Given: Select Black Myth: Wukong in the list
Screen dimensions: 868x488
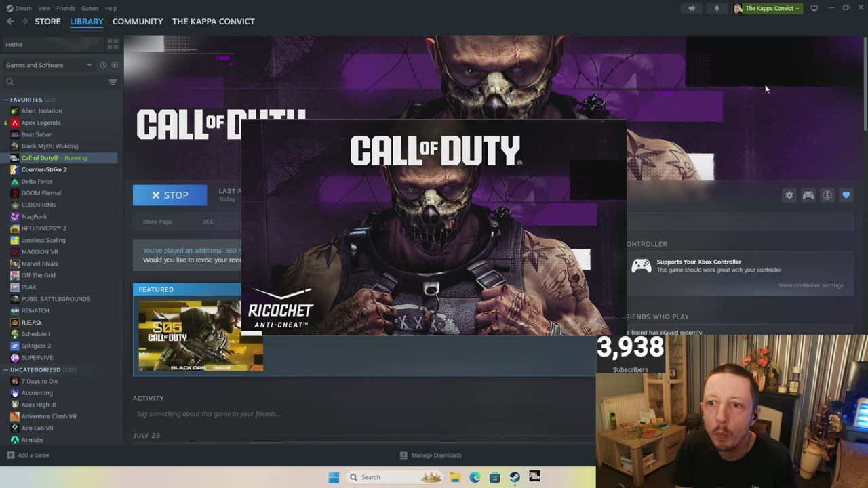Looking at the screenshot, I should coord(50,146).
